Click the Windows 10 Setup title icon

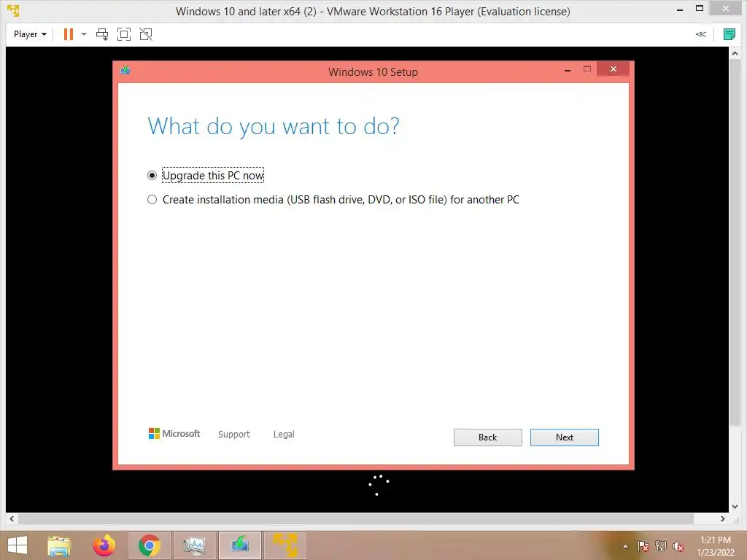(x=125, y=71)
